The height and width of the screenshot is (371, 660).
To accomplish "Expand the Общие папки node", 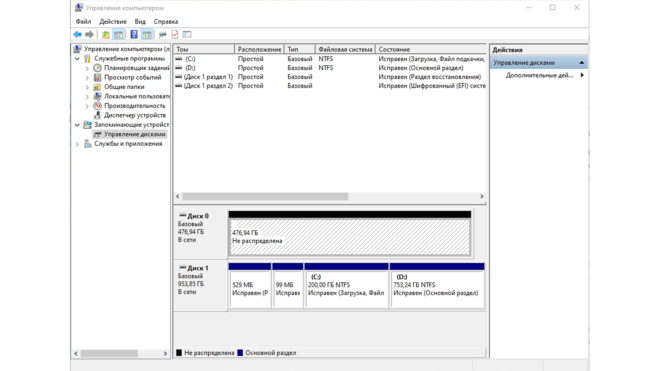I will pyautogui.click(x=87, y=87).
